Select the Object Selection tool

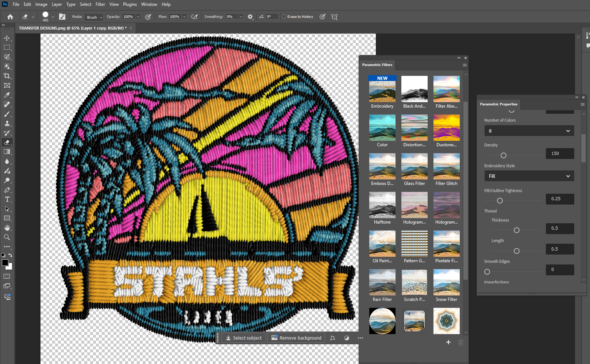click(7, 66)
